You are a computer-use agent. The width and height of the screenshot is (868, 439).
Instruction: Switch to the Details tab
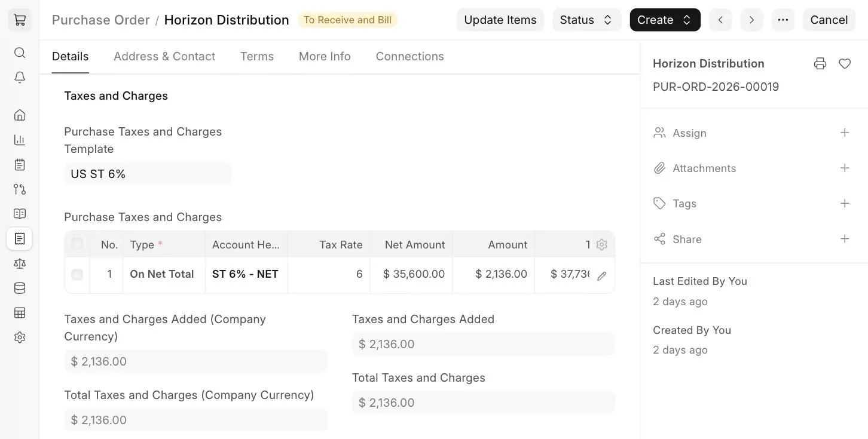[71, 56]
